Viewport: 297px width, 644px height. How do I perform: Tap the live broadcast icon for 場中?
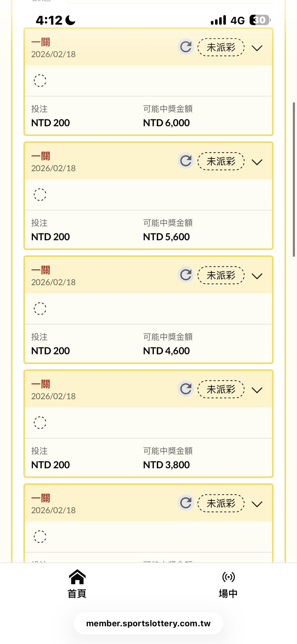point(228,577)
